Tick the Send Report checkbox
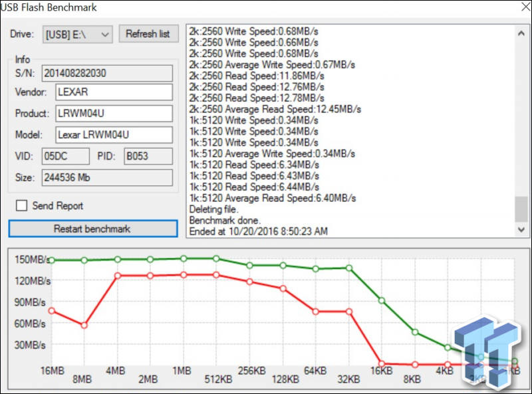 22,205
